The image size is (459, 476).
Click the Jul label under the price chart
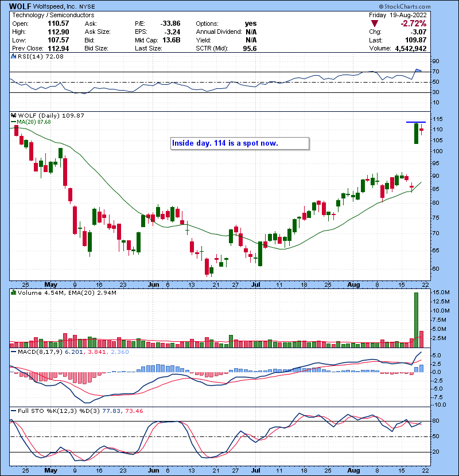256,285
